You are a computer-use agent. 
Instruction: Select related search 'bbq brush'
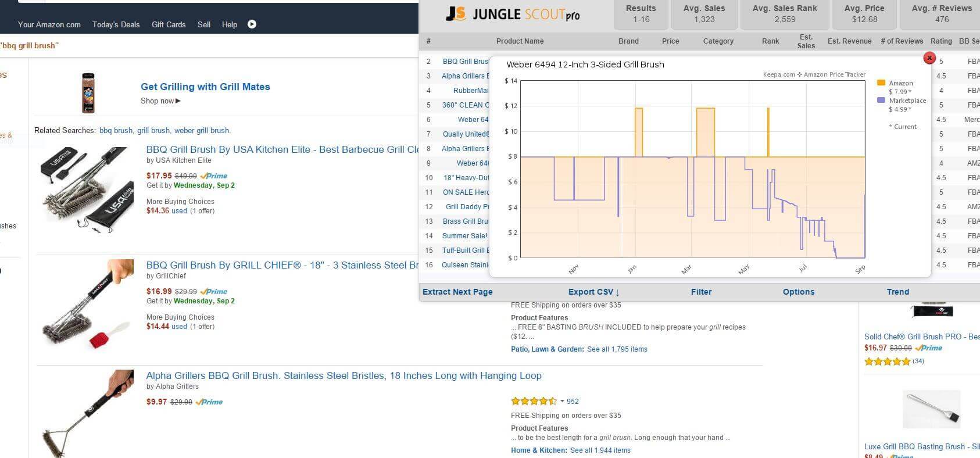(116, 131)
